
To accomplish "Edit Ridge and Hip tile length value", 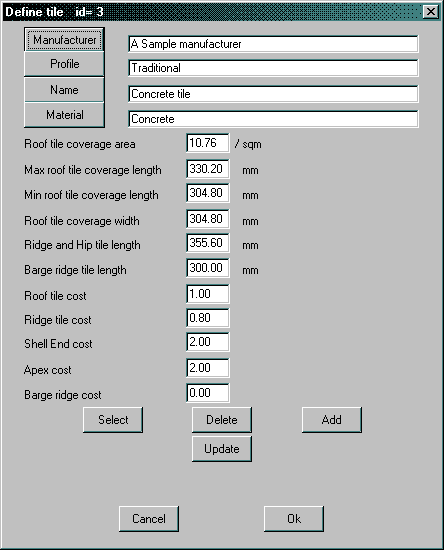I will pyautogui.click(x=208, y=243).
